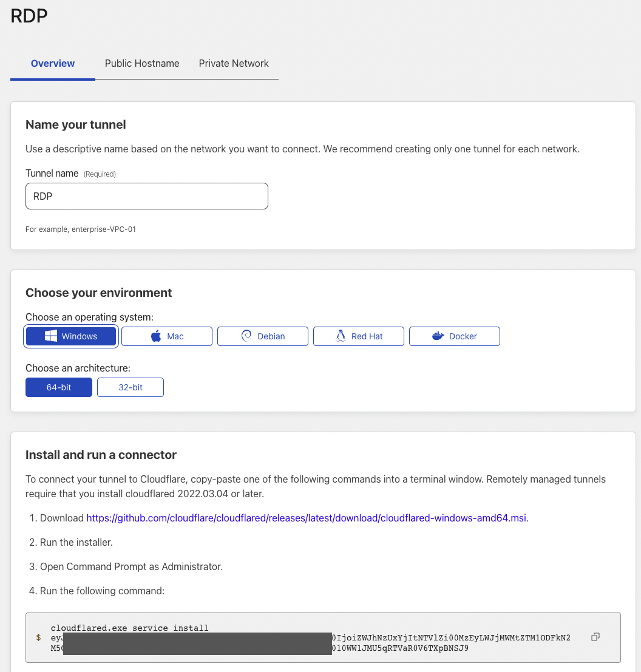The width and height of the screenshot is (641, 672).
Task: Click the Debian swirl icon
Action: click(x=246, y=336)
